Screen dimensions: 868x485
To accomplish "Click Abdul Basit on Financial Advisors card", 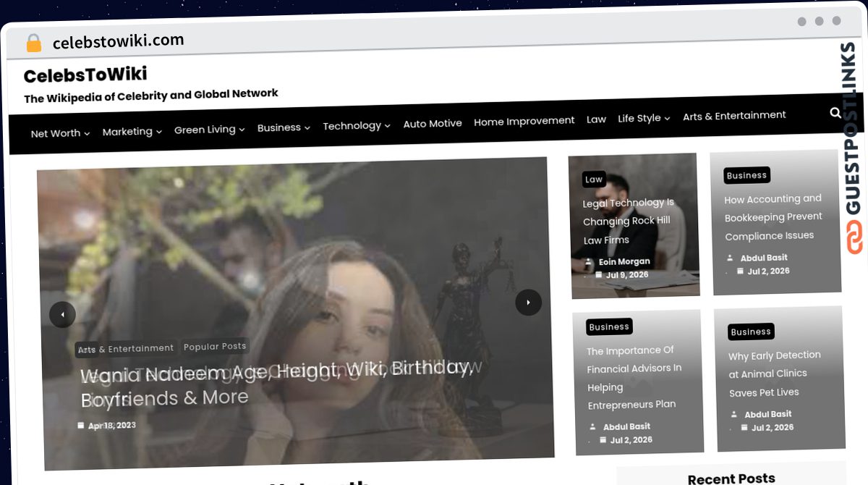I will (626, 427).
